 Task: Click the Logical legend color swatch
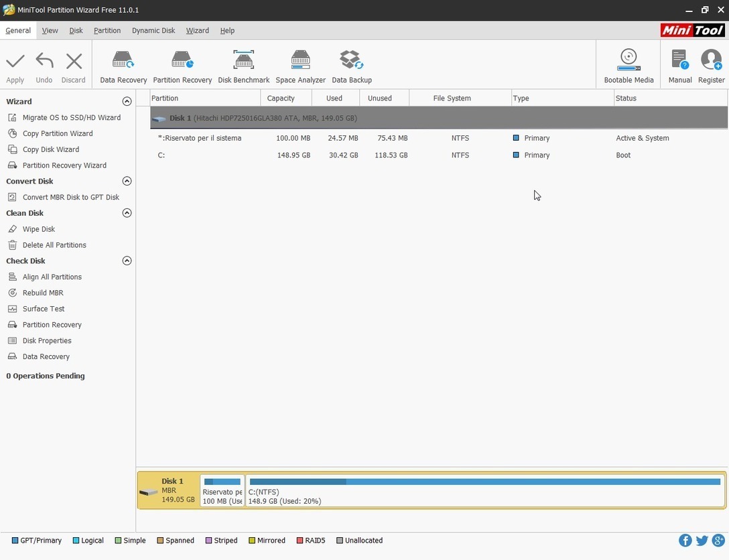click(76, 541)
